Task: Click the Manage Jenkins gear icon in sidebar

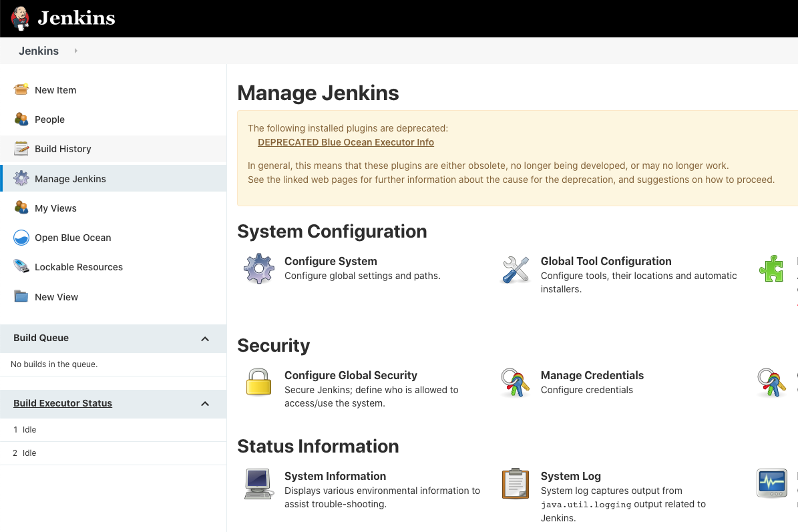Action: click(x=21, y=178)
